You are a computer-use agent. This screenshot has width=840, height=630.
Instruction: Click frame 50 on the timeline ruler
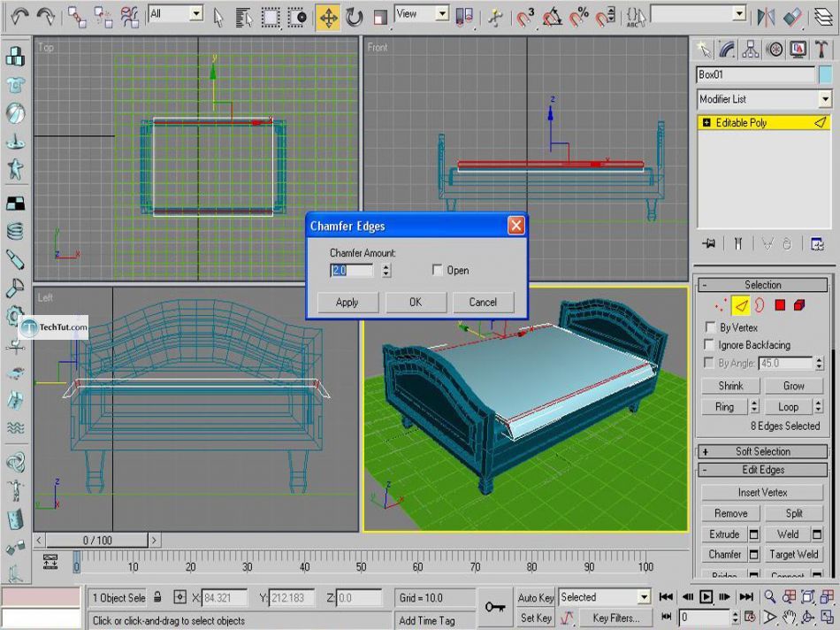[x=361, y=565]
